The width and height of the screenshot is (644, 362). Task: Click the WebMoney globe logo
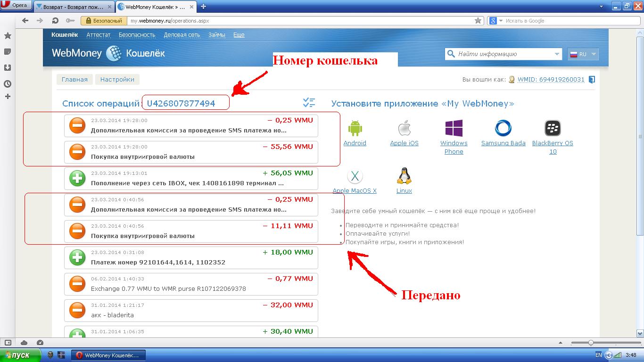[x=114, y=53]
